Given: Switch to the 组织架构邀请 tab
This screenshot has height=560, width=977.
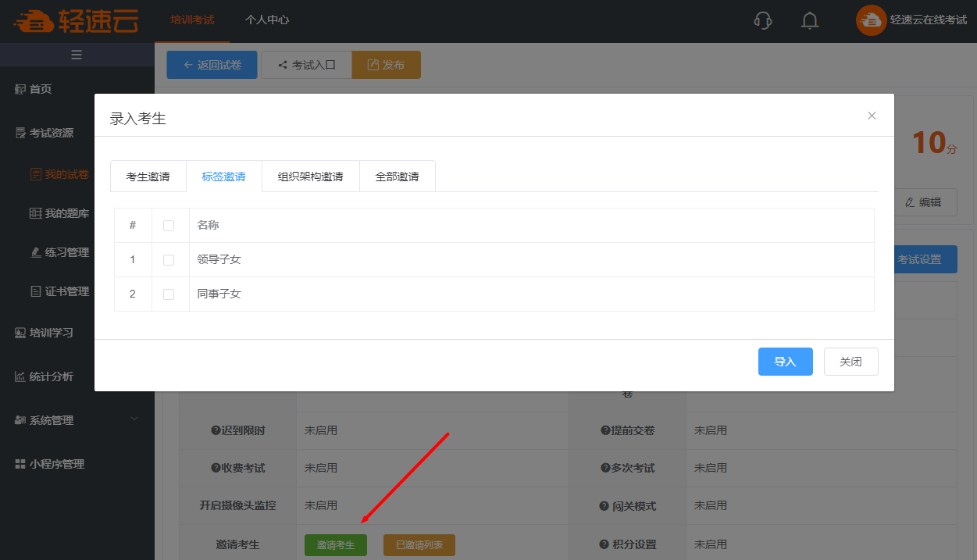Looking at the screenshot, I should point(310,177).
